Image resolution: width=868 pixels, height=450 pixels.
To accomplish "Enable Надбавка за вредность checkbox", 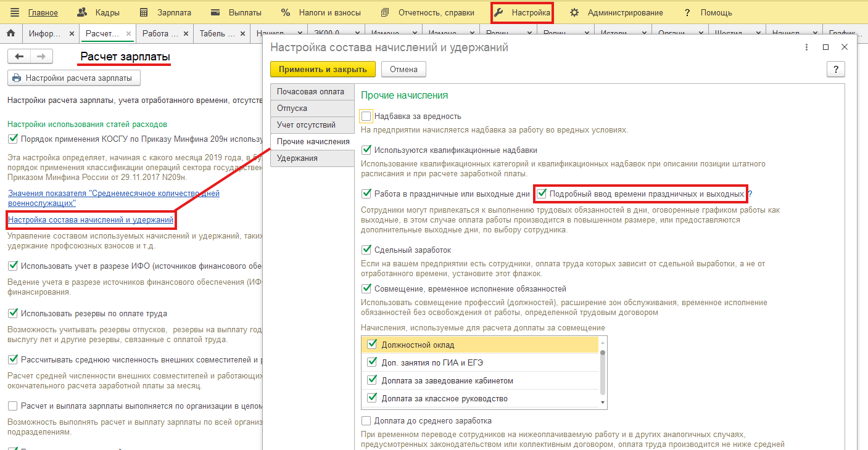I will (367, 116).
